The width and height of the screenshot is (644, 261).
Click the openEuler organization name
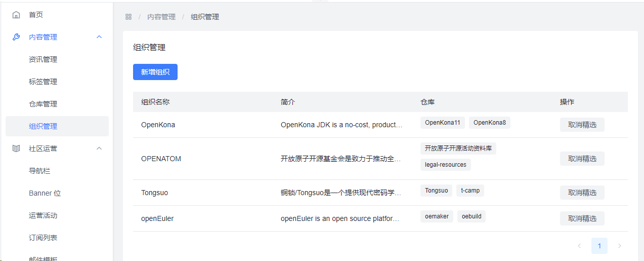[x=157, y=218]
